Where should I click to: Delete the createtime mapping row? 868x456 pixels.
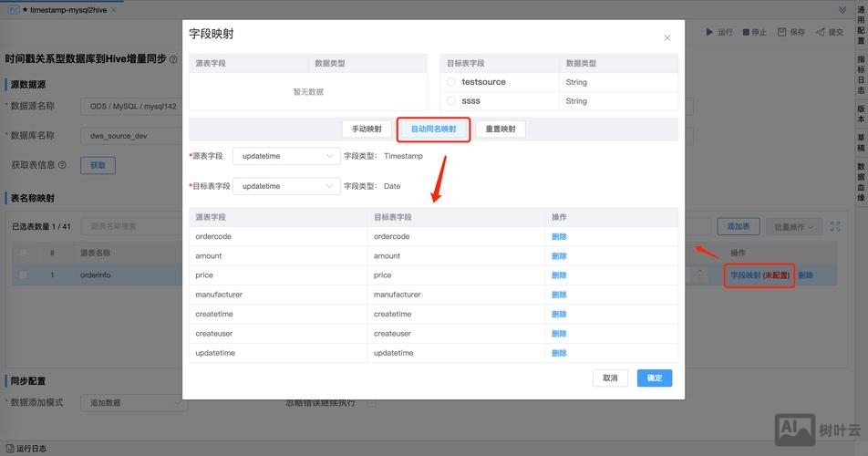click(x=559, y=314)
